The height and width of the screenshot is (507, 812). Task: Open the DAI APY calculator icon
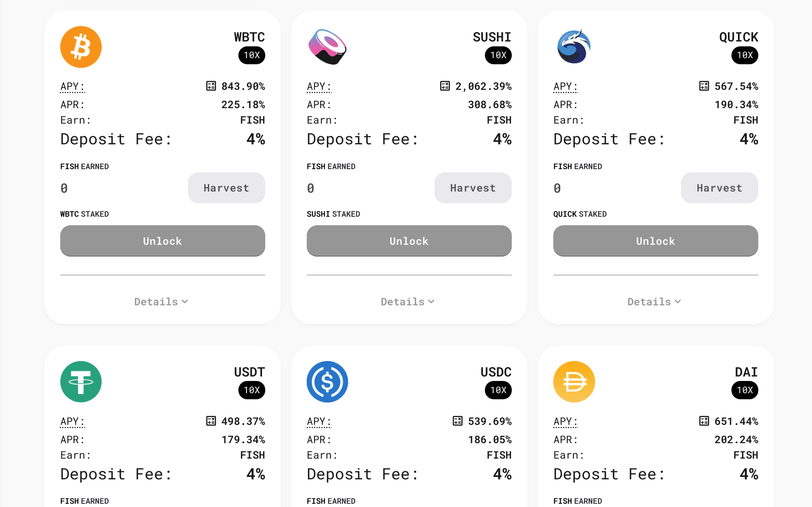pyautogui.click(x=704, y=421)
